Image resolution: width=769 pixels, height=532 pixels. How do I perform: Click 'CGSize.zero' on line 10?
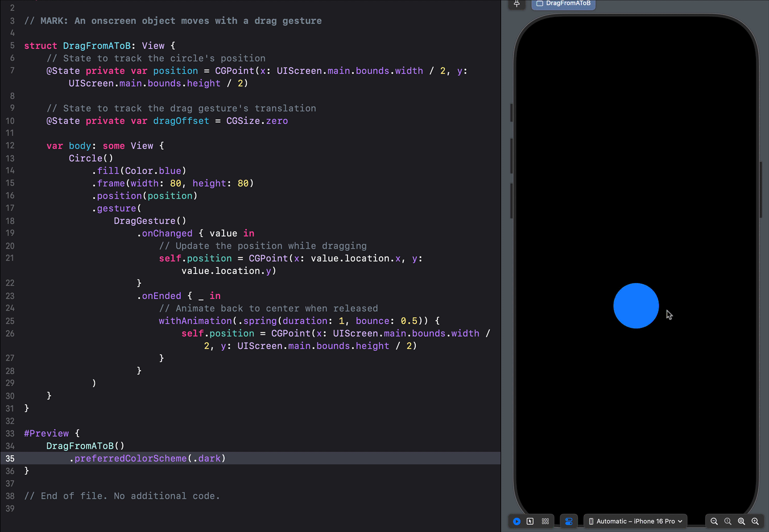(x=257, y=121)
